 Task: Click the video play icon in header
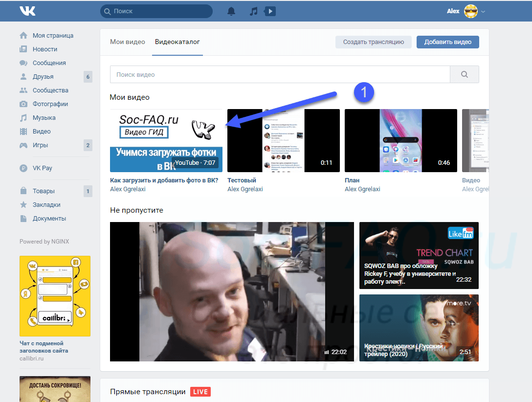tap(270, 11)
